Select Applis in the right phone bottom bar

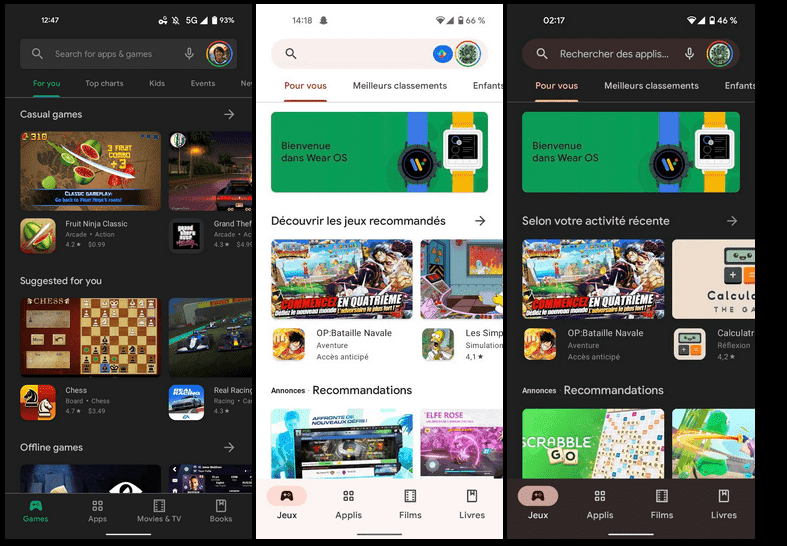600,504
